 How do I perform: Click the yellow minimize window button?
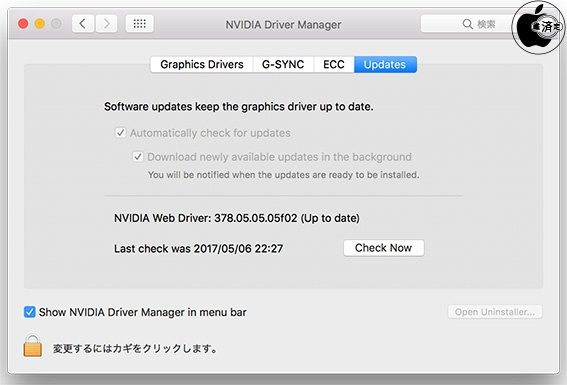pyautogui.click(x=39, y=24)
